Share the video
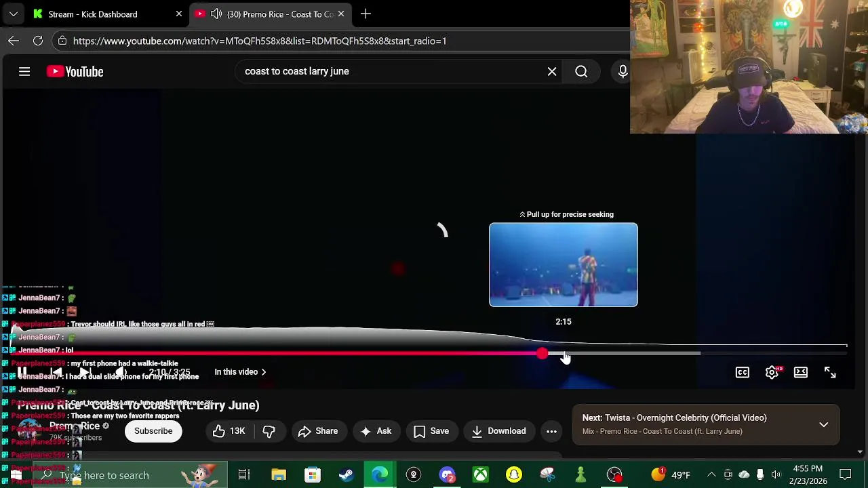 pyautogui.click(x=317, y=431)
